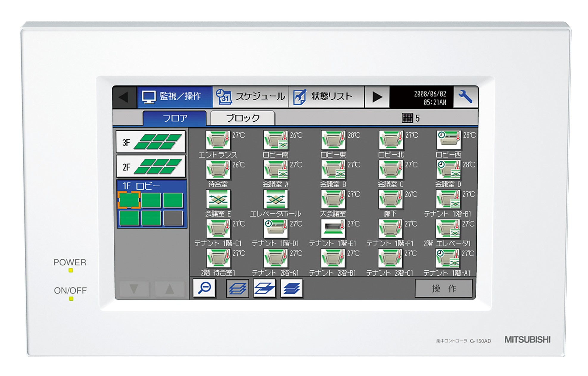Select the 大会議室 unit icon

coord(333,199)
